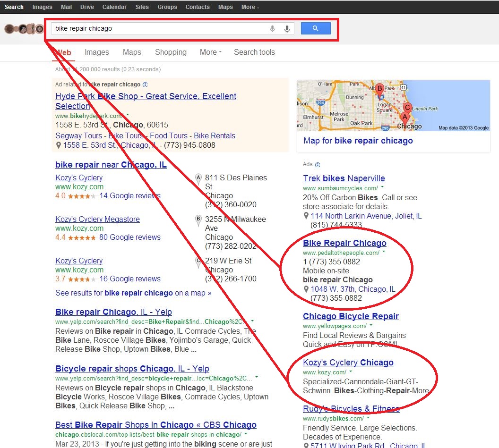Click the Google doodle logo
Screen dimensions: 499x448
tap(24, 29)
